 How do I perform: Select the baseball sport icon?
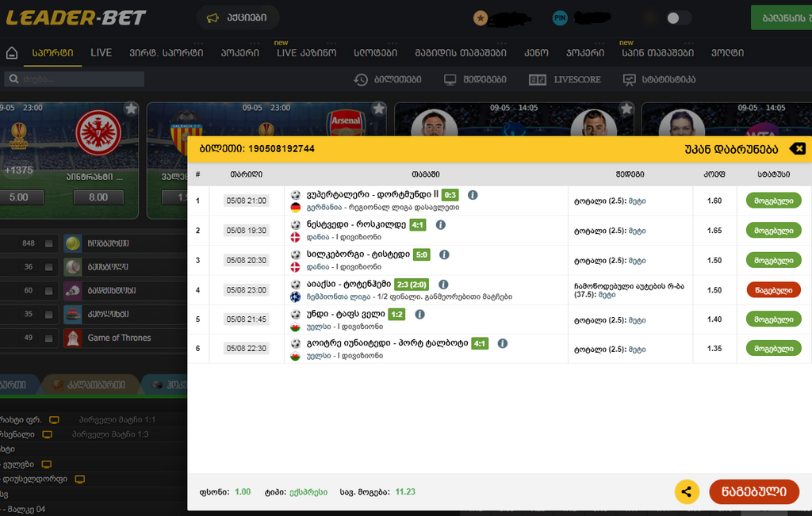click(x=72, y=267)
